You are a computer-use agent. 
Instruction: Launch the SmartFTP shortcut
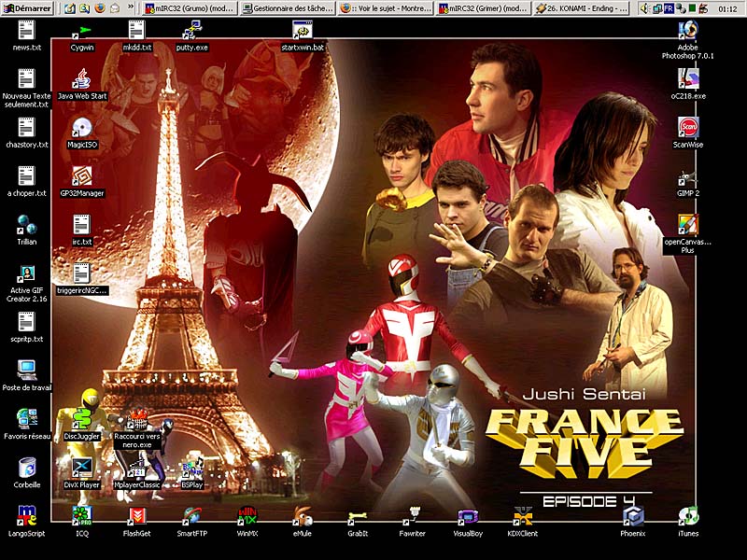(192, 522)
